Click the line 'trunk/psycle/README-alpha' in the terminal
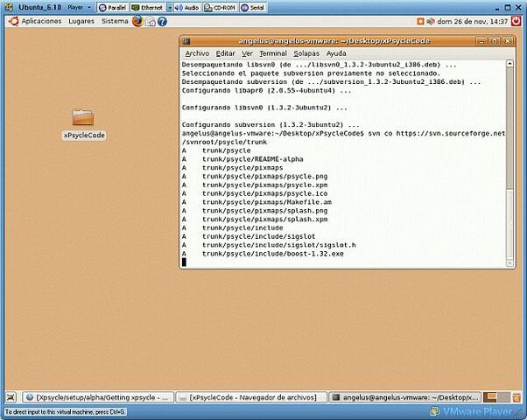The width and height of the screenshot is (527, 420). click(252, 159)
